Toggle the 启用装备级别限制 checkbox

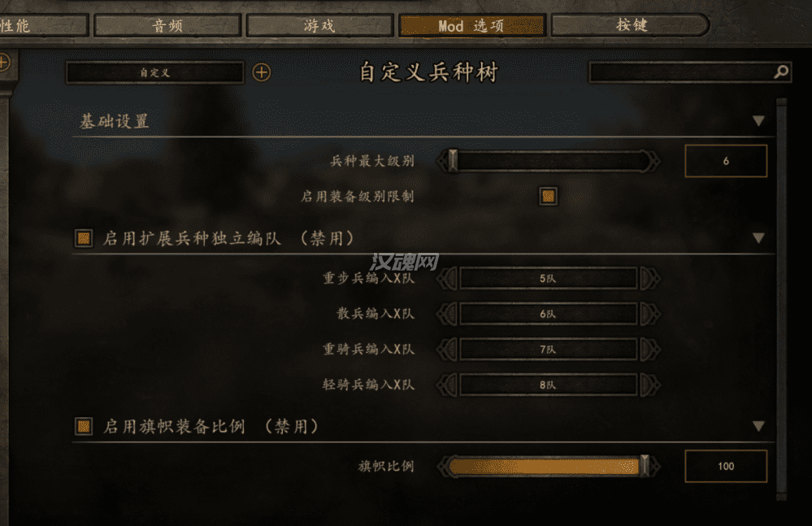(x=549, y=196)
